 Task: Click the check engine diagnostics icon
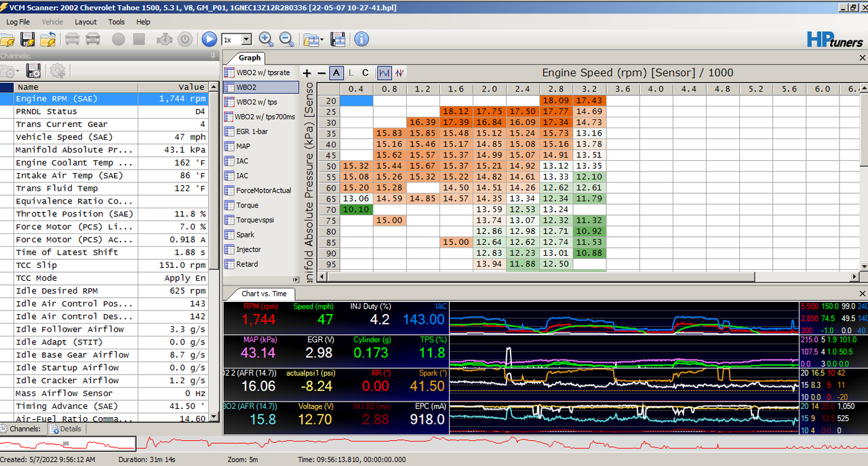[165, 39]
